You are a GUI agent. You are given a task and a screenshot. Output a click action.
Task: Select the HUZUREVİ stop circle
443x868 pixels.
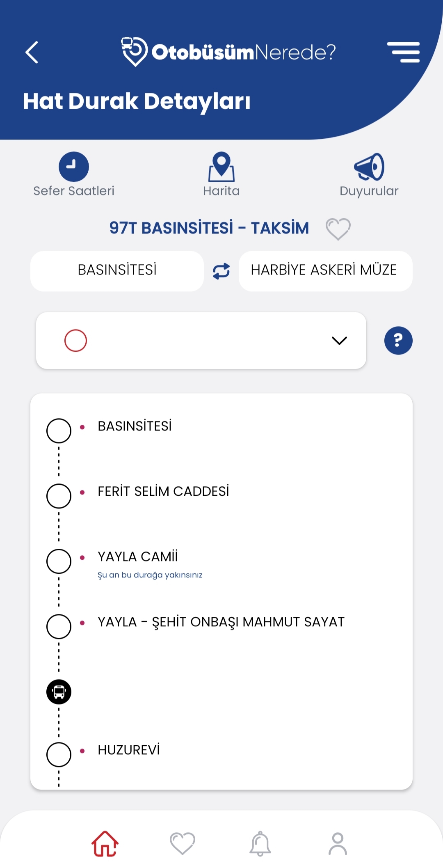[59, 754]
